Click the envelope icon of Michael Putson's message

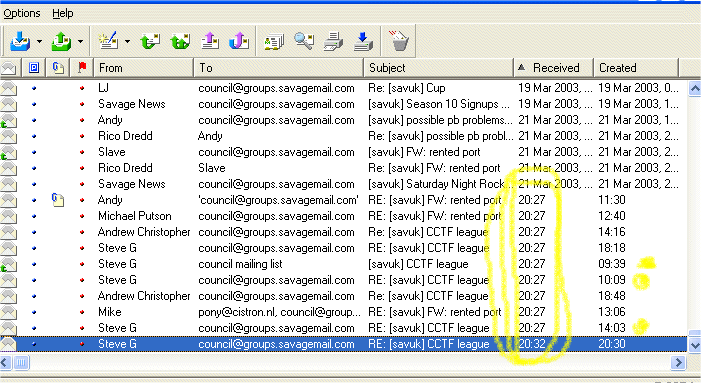coord(8,216)
